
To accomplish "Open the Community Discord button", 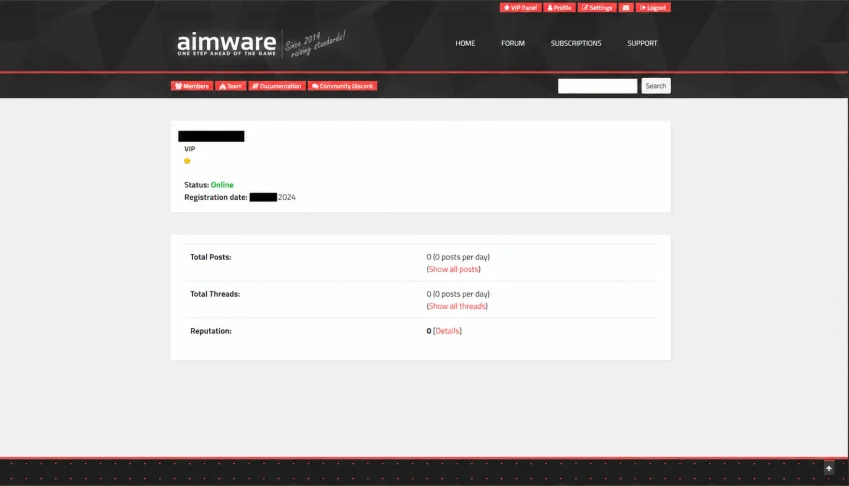I will point(342,86).
